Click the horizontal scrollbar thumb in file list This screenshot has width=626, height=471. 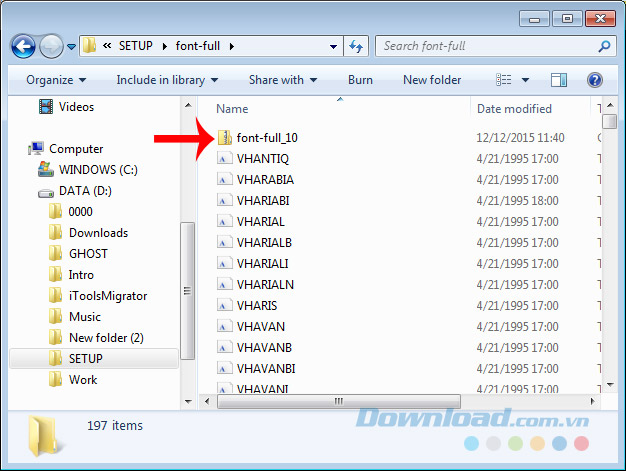coord(340,401)
